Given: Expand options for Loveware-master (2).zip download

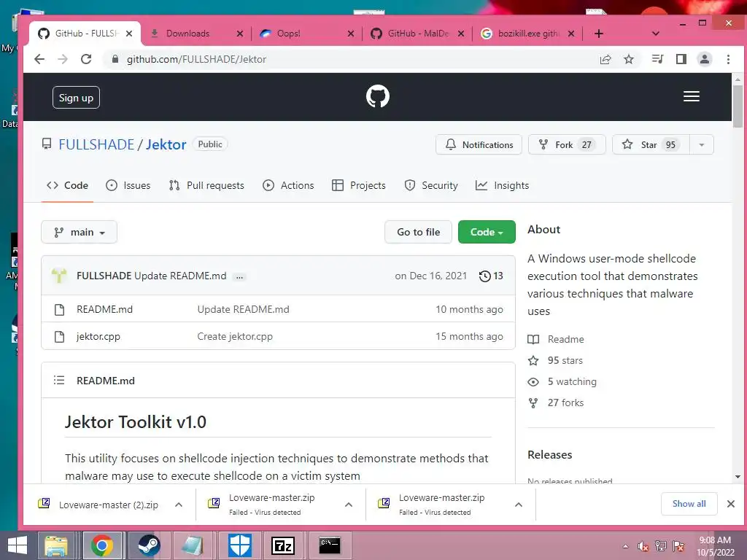Looking at the screenshot, I should 179,505.
